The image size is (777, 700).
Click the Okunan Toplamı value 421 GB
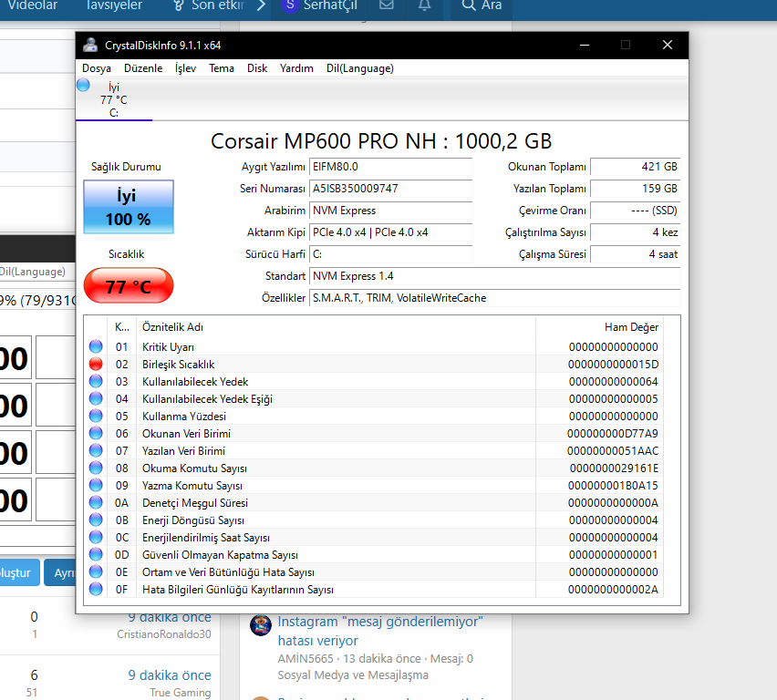coord(636,167)
